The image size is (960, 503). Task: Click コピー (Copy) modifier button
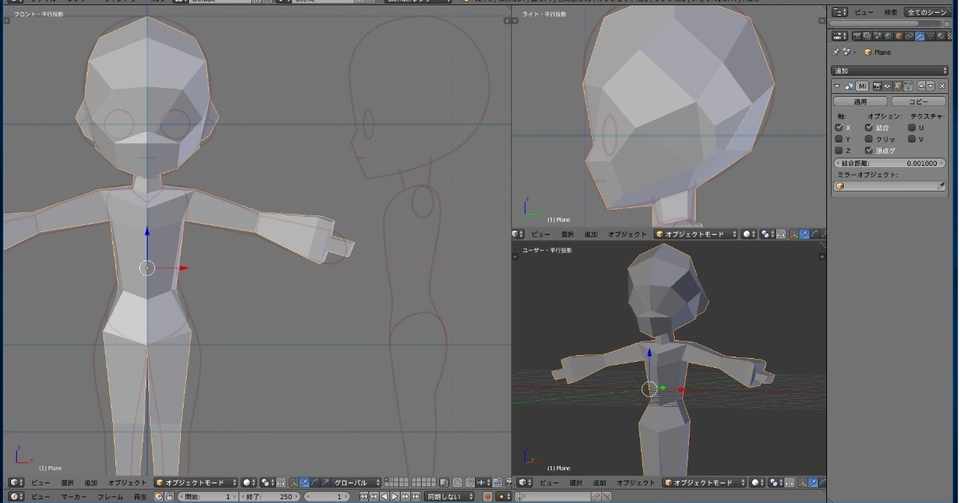pyautogui.click(x=918, y=102)
